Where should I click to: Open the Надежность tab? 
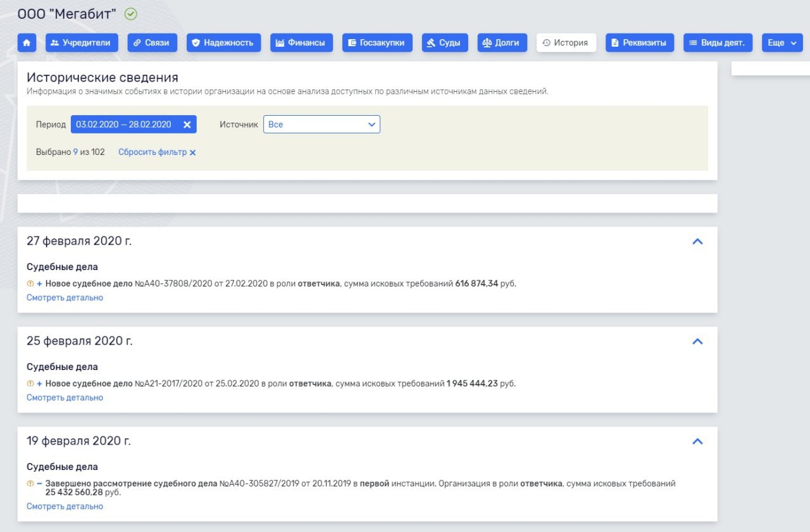point(223,42)
